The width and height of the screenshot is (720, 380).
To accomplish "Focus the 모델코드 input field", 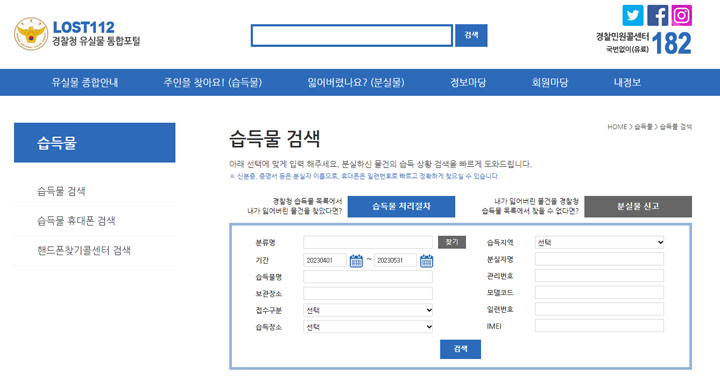I will (x=599, y=292).
